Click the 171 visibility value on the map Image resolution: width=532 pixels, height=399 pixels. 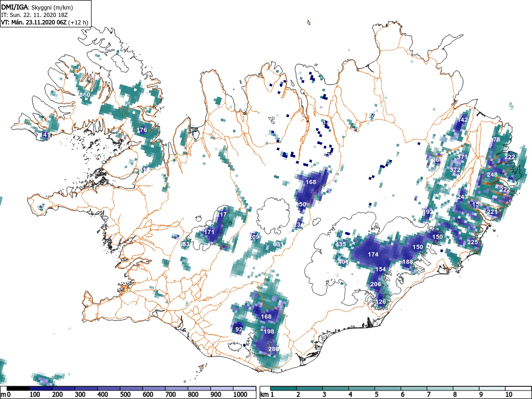tap(209, 232)
